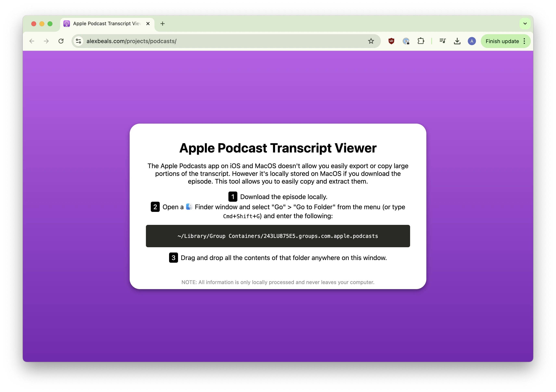Open the media controls icon
556x392 pixels.
[442, 41]
